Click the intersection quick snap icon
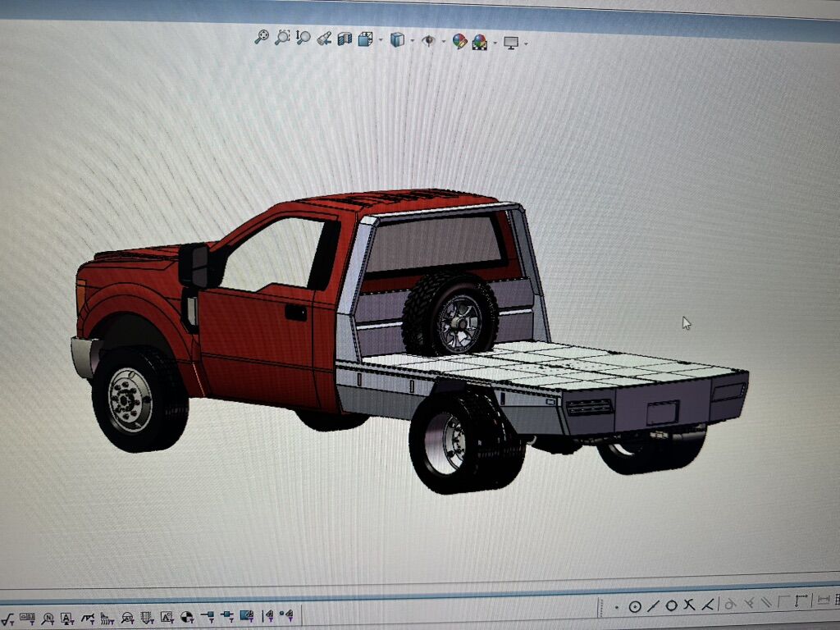 point(689,605)
